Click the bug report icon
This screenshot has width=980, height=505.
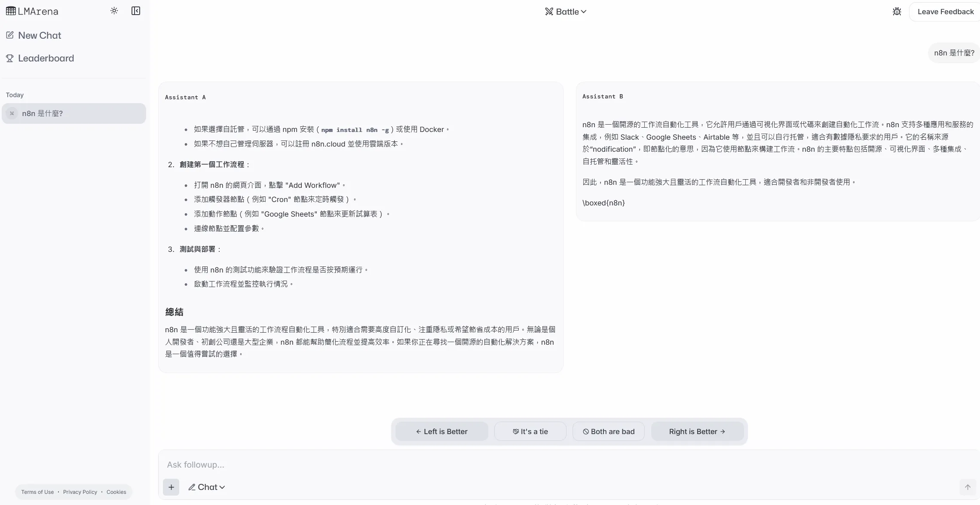coord(897,12)
